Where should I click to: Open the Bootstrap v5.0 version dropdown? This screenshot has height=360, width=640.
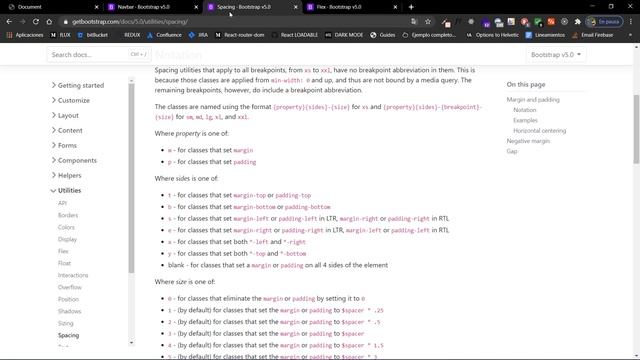coord(556,54)
